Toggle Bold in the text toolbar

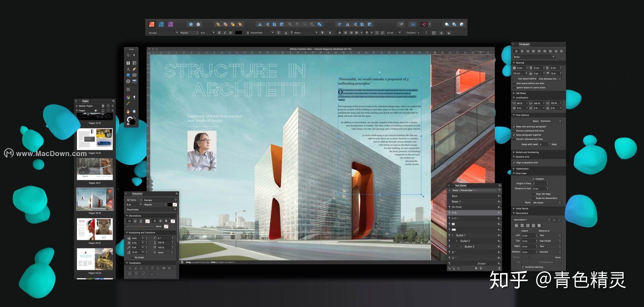pos(219,33)
